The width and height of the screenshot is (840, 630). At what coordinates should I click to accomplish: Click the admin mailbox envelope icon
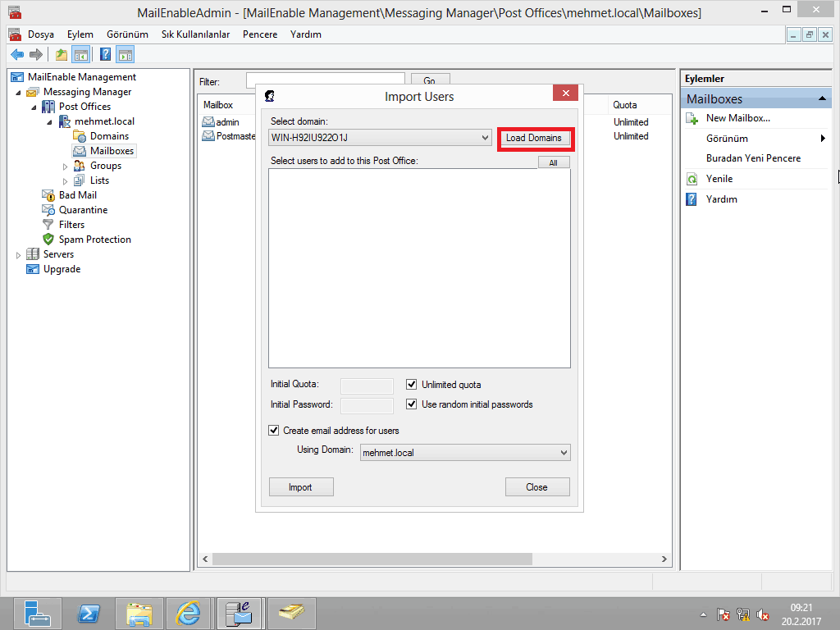point(208,122)
